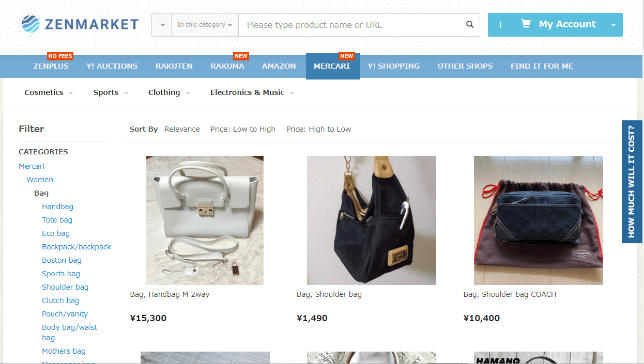This screenshot has width=644, height=364.
Task: Open the Y! Auctions section
Action: [x=112, y=66]
